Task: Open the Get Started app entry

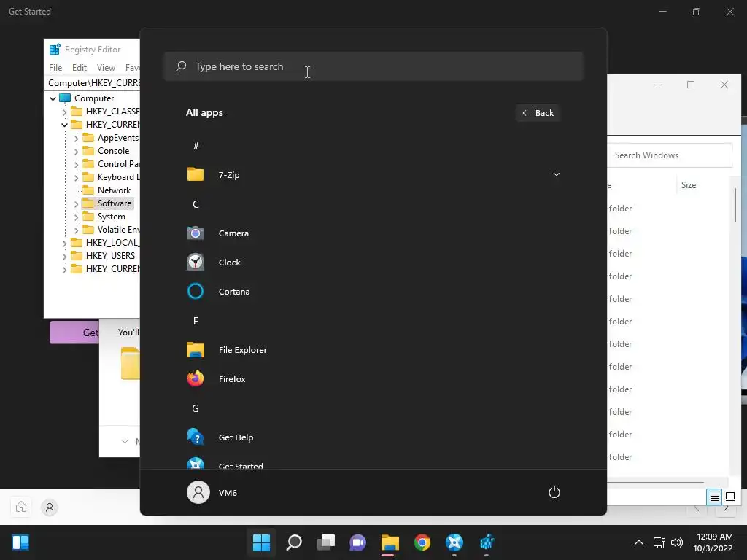Action: tap(373, 463)
